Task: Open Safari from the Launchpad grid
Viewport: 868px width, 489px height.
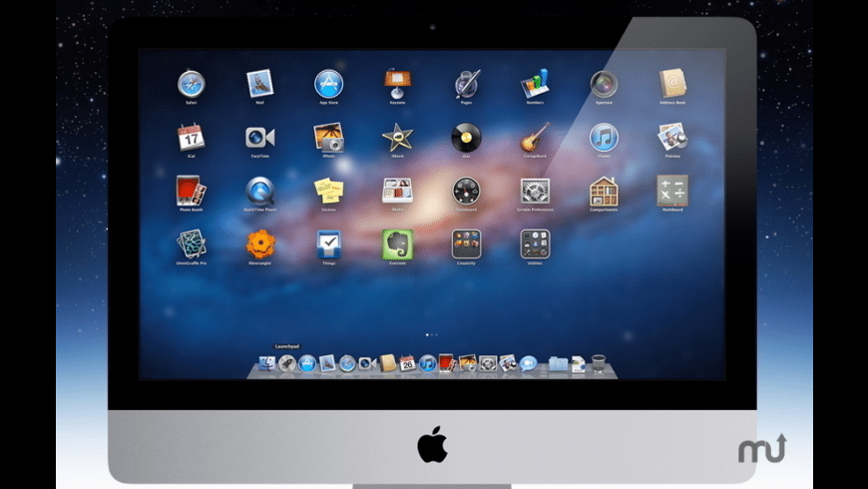Action: click(191, 84)
